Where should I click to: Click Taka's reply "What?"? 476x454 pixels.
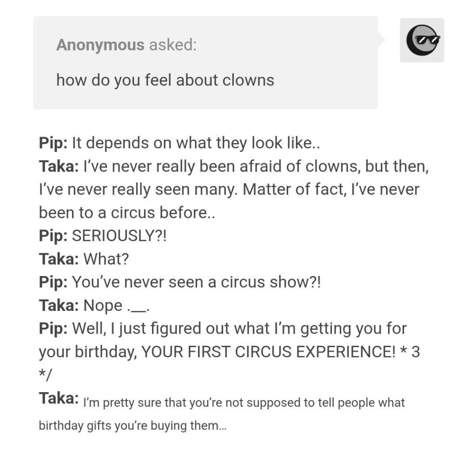coord(106,259)
